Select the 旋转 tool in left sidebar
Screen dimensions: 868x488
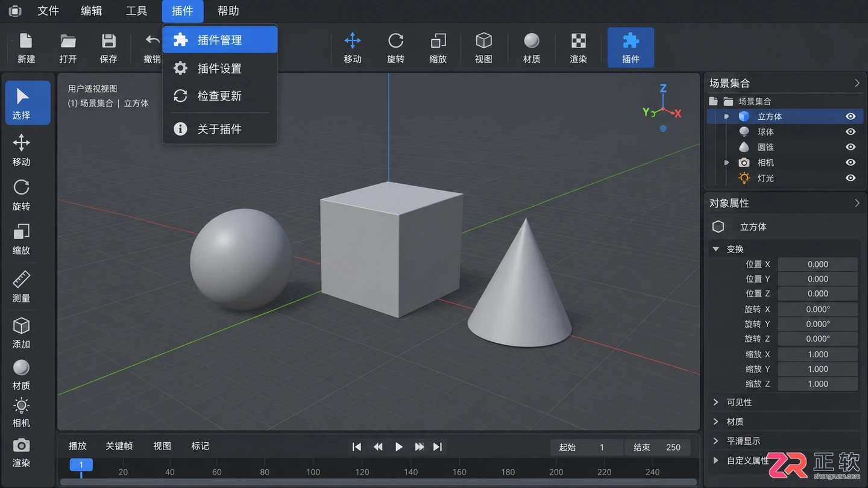[21, 195]
